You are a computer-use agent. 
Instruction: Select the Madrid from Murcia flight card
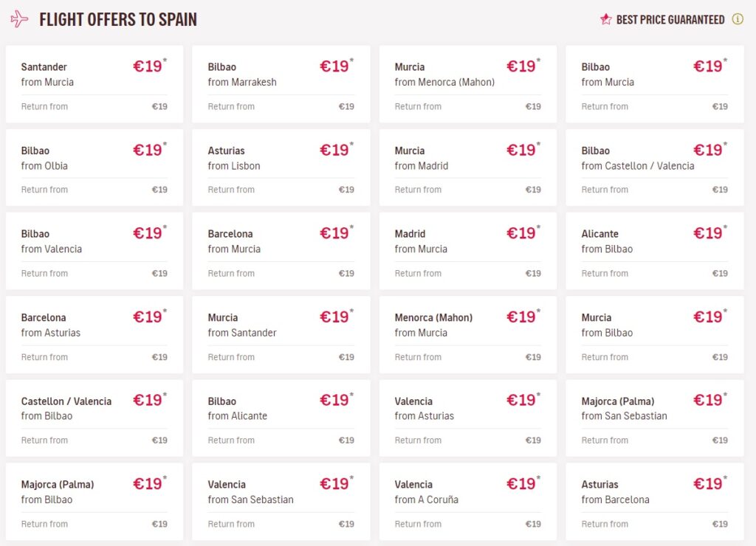click(467, 250)
